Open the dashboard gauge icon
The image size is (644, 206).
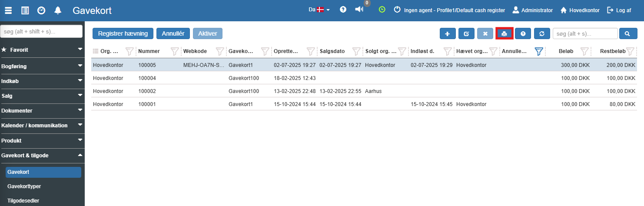click(x=41, y=10)
